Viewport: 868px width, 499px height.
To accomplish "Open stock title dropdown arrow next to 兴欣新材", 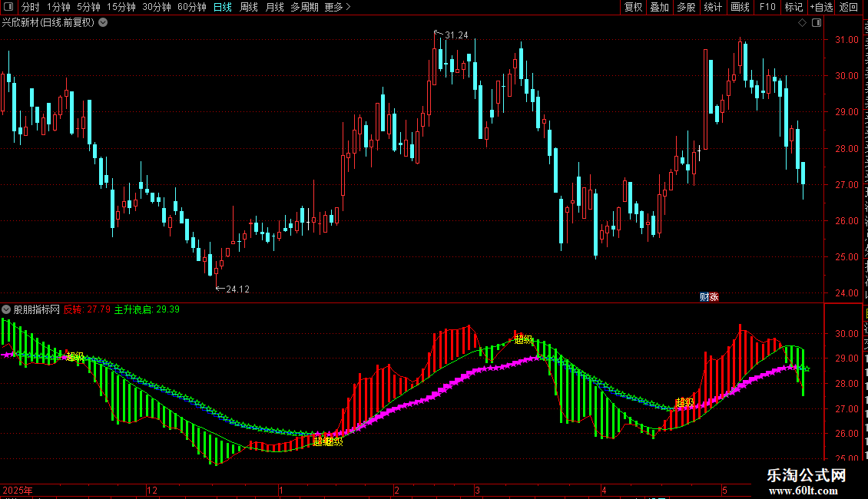I will [103, 23].
